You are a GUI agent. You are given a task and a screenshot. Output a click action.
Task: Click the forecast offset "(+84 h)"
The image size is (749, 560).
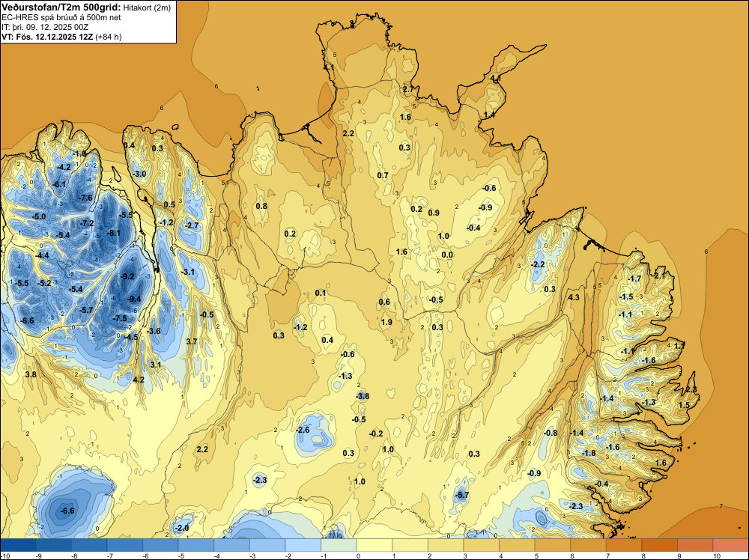coord(109,37)
